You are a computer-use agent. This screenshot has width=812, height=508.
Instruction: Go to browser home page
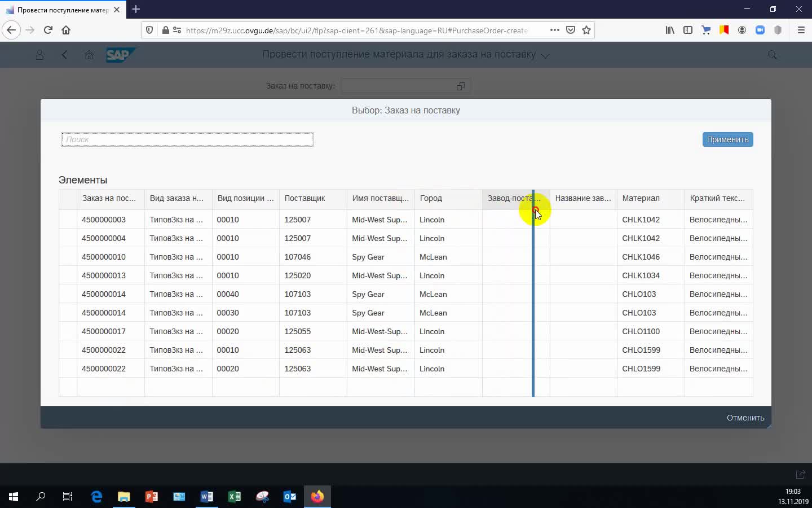click(x=66, y=30)
